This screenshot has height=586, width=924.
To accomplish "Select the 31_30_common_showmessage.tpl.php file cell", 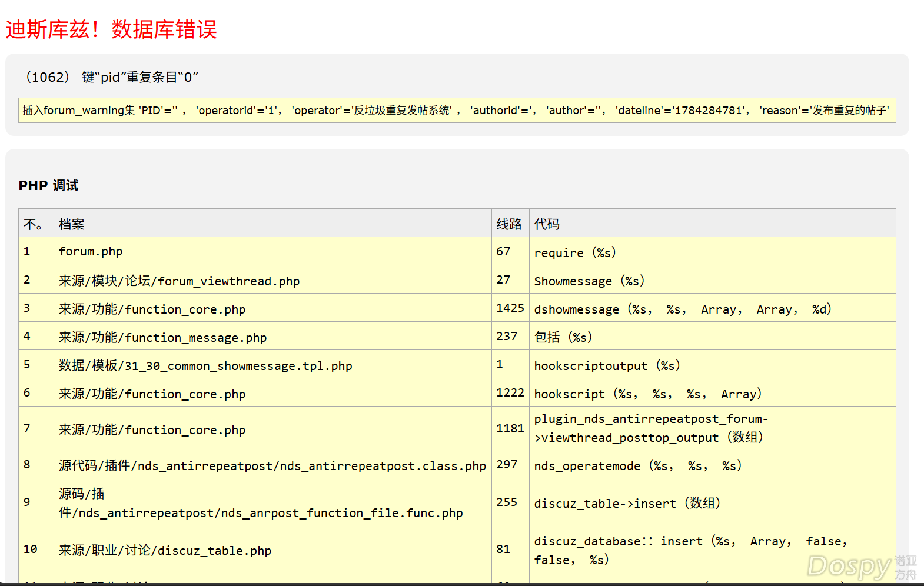I will pos(272,364).
